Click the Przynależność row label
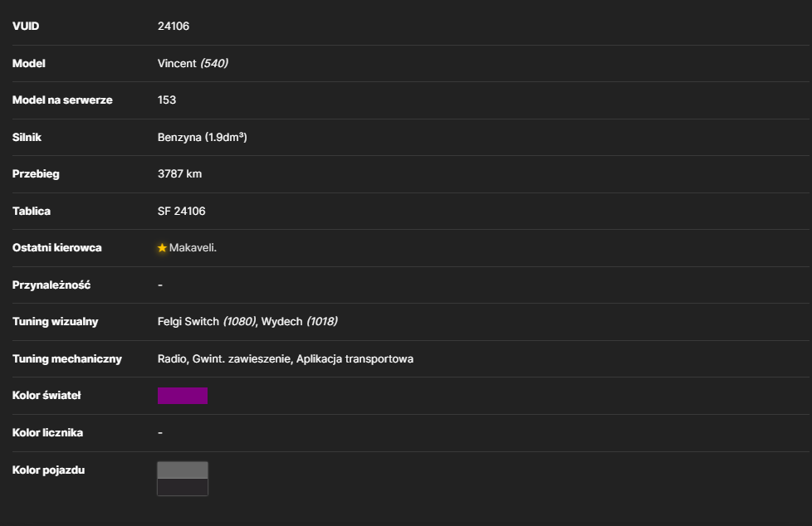 pos(51,285)
